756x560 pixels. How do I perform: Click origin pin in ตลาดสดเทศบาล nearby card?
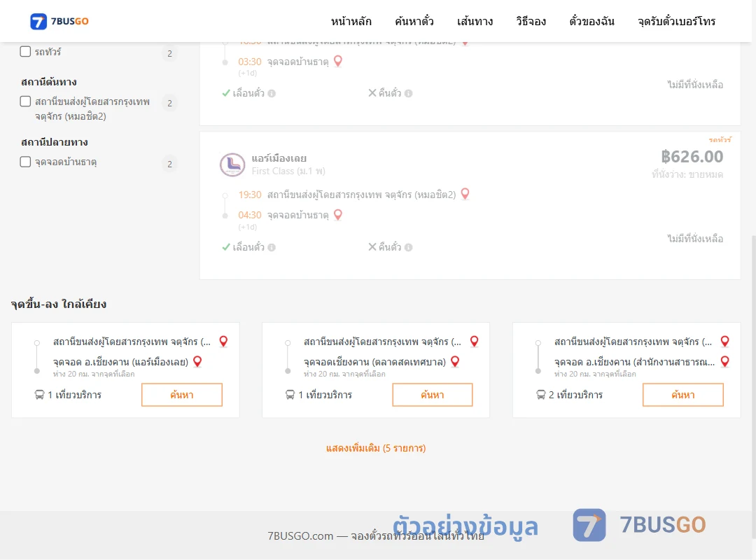pos(475,342)
